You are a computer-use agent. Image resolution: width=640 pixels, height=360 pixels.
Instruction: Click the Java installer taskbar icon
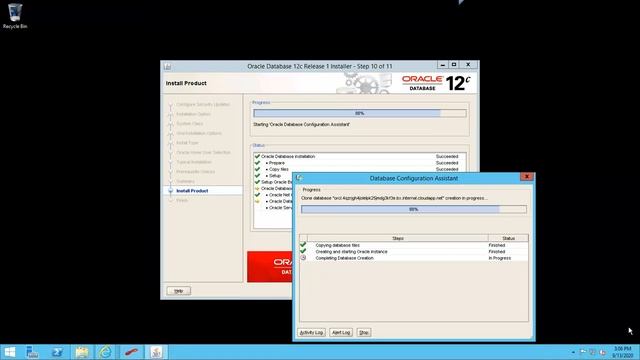point(156,352)
